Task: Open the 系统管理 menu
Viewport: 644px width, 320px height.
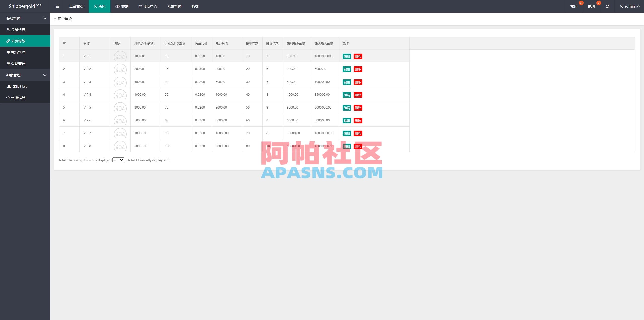Action: click(174, 6)
